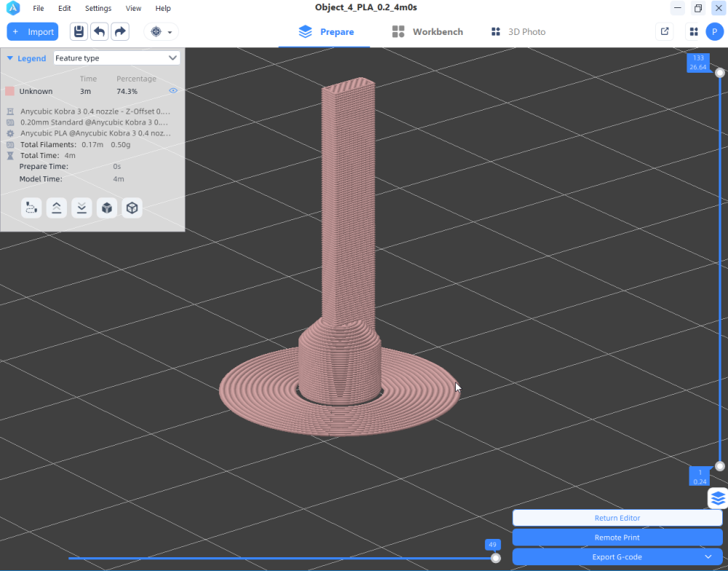Select the wireframe cube view icon
The height and width of the screenshot is (571, 728).
[x=132, y=208]
